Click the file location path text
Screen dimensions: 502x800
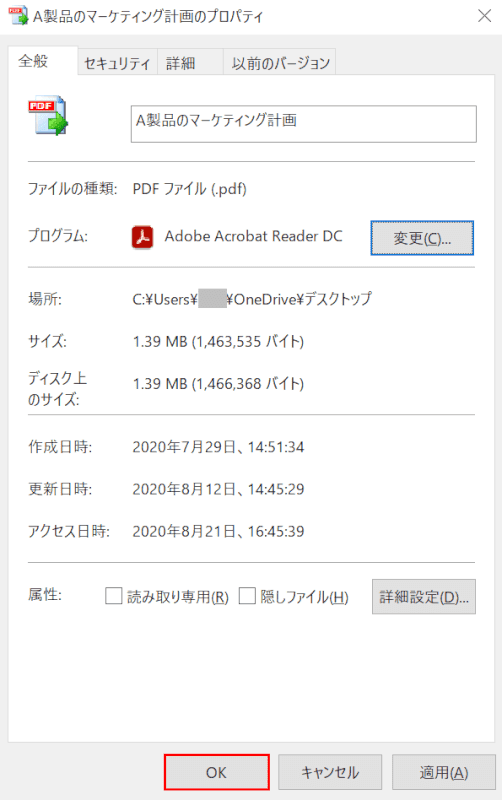pos(252,299)
